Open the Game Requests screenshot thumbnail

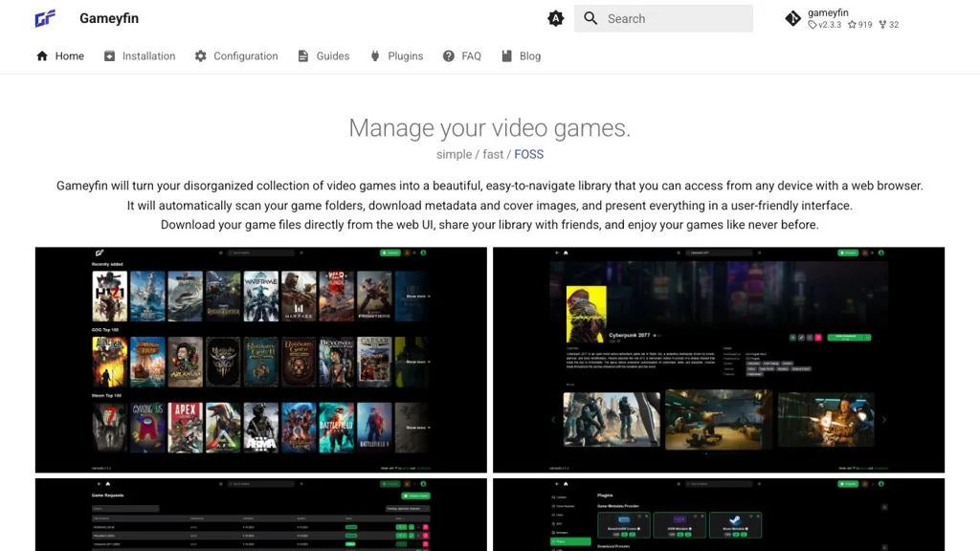coord(260,515)
